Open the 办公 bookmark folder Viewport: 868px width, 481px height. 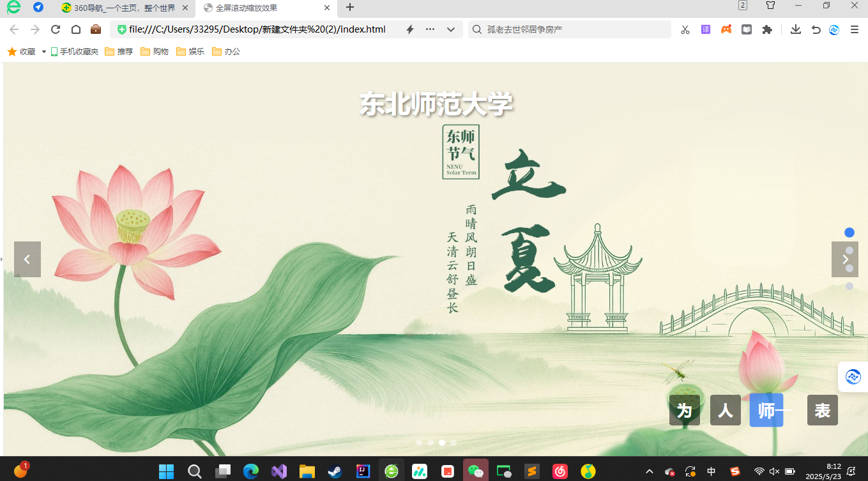(226, 52)
